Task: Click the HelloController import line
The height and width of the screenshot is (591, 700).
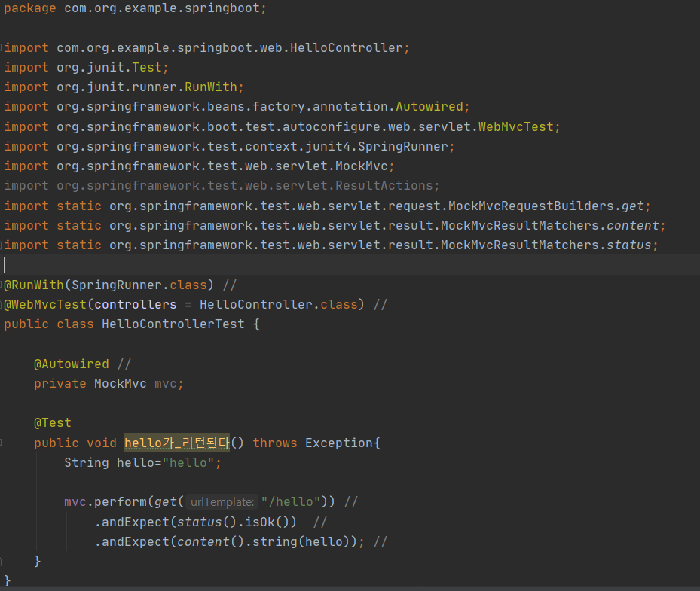Action: (x=206, y=47)
